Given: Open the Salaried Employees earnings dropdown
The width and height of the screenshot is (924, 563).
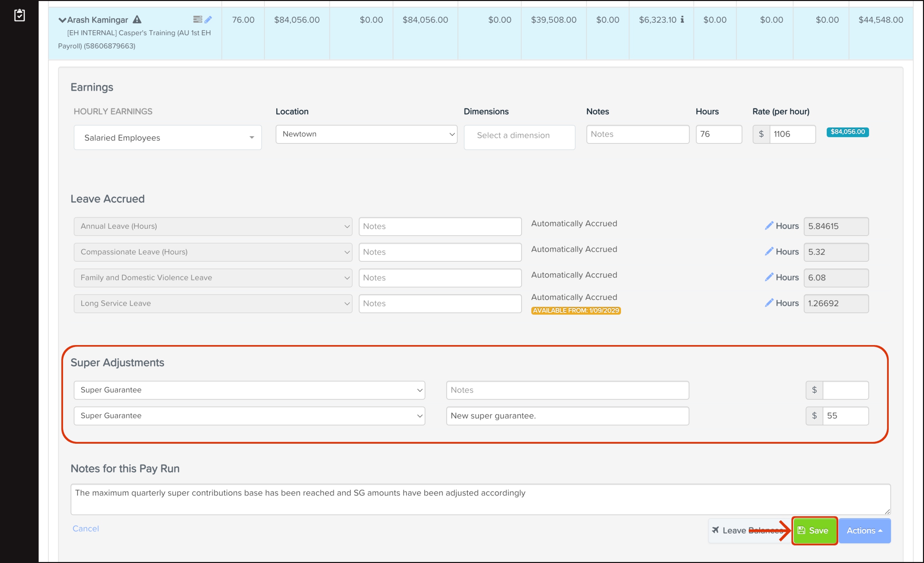Looking at the screenshot, I should point(168,138).
